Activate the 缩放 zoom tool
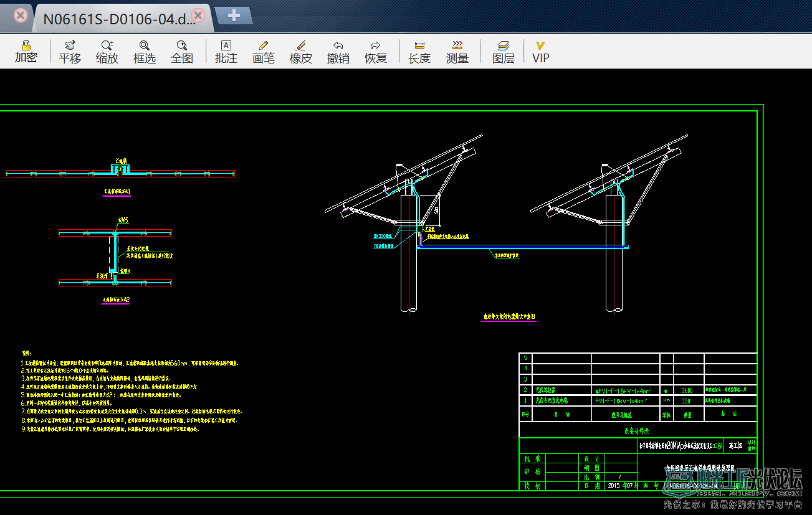This screenshot has width=812, height=515. tap(107, 52)
